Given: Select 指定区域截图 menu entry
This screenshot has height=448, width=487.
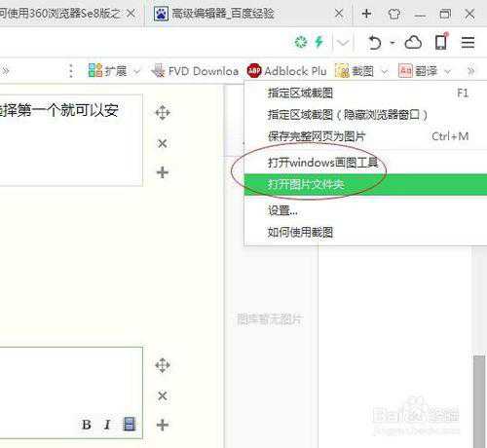Looking at the screenshot, I should coord(366,93).
